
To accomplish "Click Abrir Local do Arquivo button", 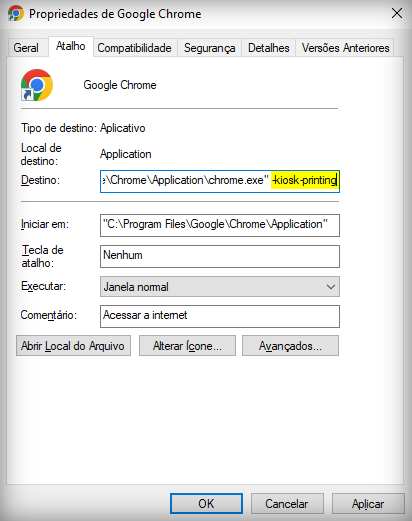I will (x=73, y=346).
